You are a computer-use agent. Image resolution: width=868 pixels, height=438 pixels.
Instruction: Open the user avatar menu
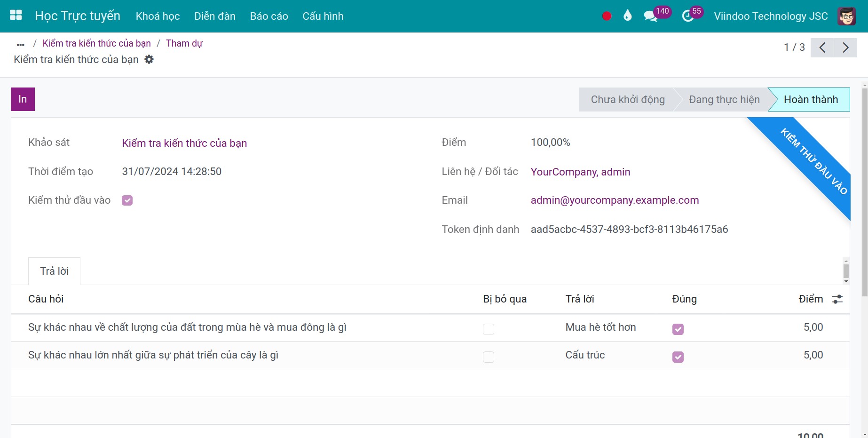point(846,16)
